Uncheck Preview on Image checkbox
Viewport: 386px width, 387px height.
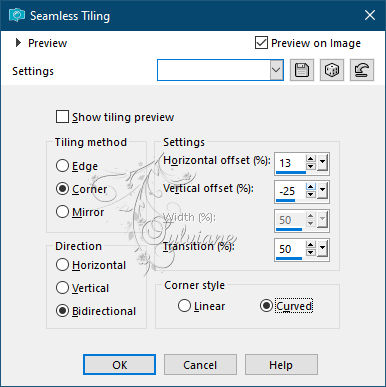(x=261, y=43)
